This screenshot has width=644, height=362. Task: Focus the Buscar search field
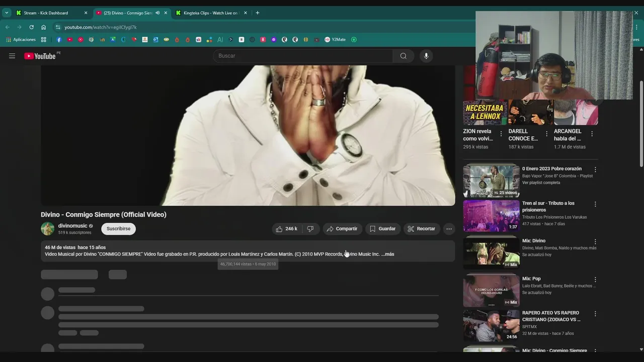303,56
